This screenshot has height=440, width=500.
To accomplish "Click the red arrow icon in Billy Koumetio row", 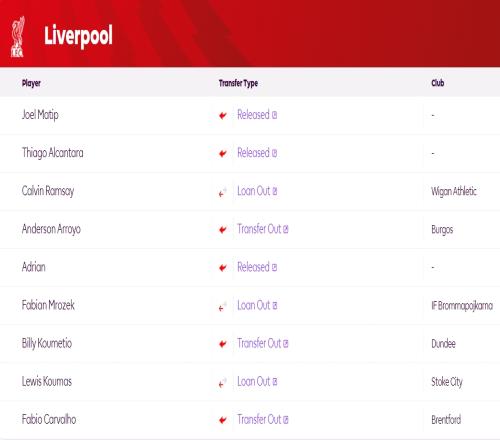I will [x=223, y=344].
